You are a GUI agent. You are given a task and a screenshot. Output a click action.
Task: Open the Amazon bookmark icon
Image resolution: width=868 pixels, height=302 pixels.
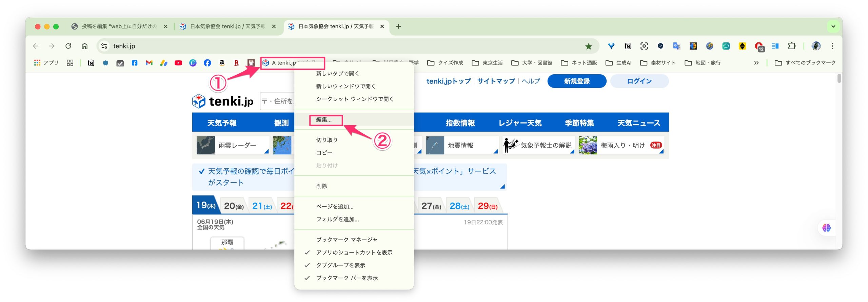222,63
